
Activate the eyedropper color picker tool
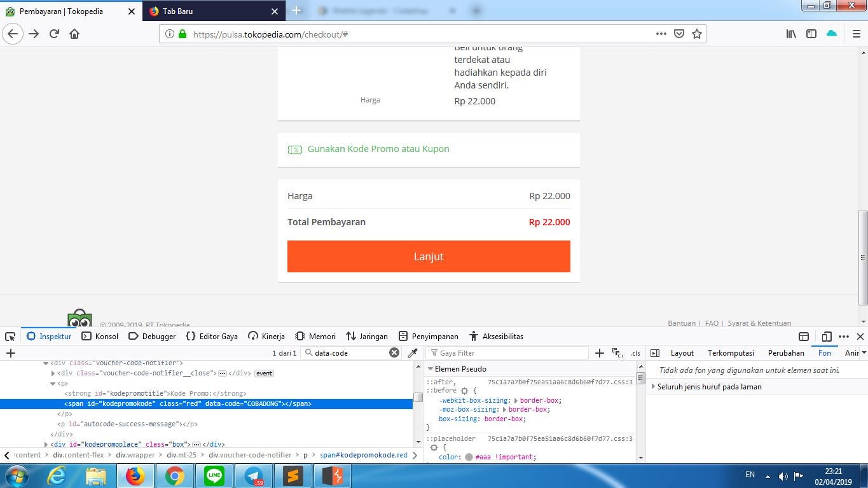[x=412, y=353]
